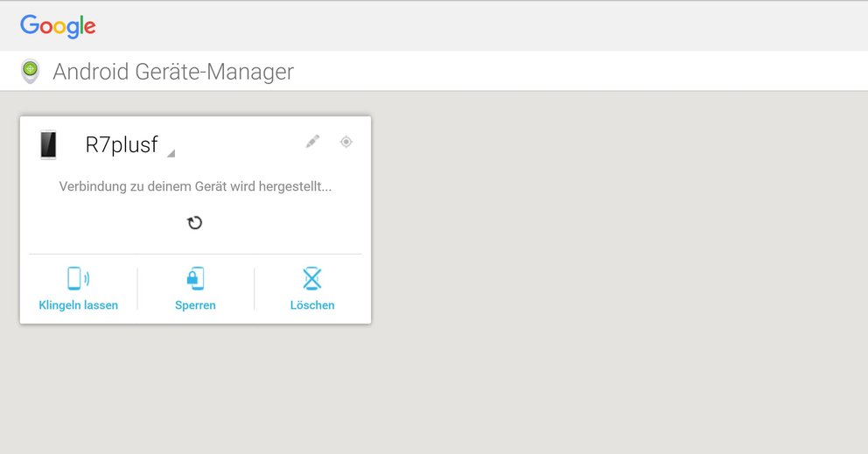Click the Sperren label
The height and width of the screenshot is (454, 868).
195,305
